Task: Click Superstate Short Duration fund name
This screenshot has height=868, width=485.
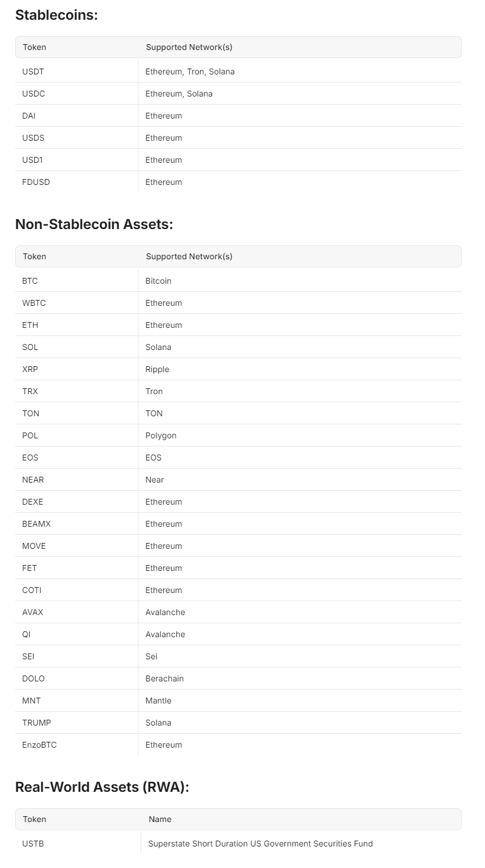Action: [x=261, y=844]
